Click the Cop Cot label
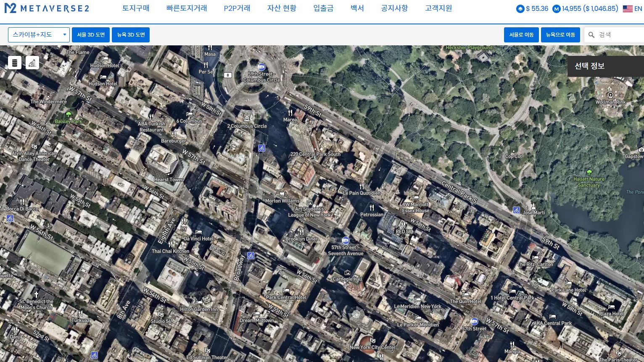This screenshot has width=644, height=362. pos(513,156)
